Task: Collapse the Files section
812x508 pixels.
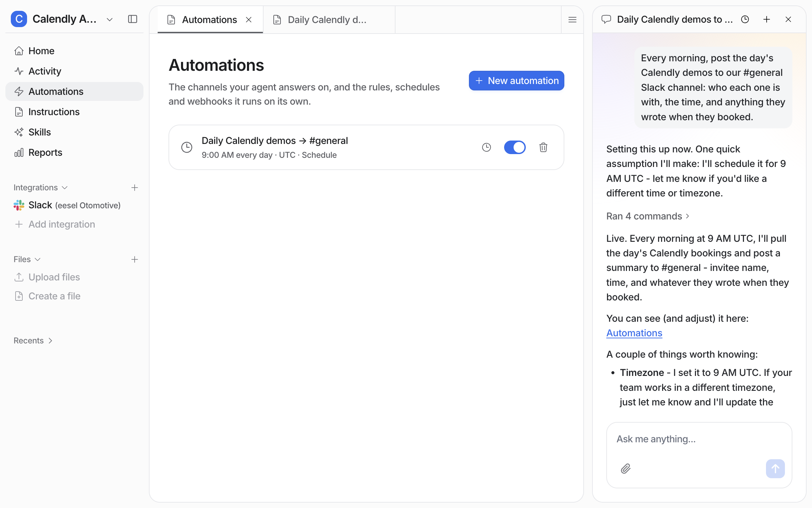Action: (x=27, y=259)
